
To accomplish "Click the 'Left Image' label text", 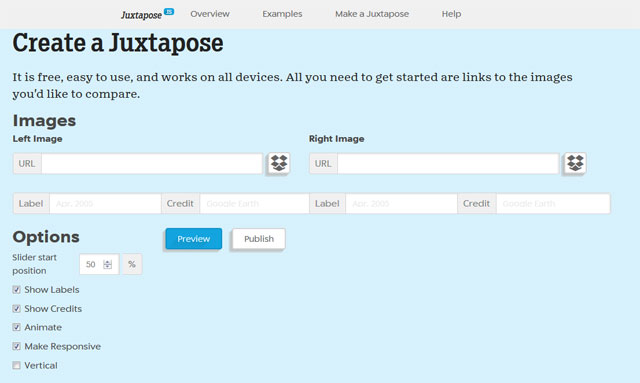I will (38, 139).
